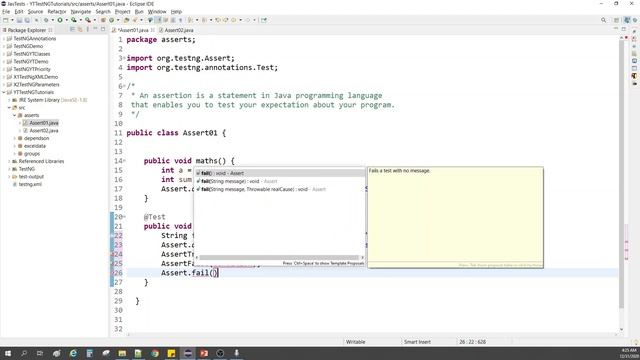Choose fail(String message, Throwable realCause) proposal
This screenshot has width=640, height=360.
point(280,189)
